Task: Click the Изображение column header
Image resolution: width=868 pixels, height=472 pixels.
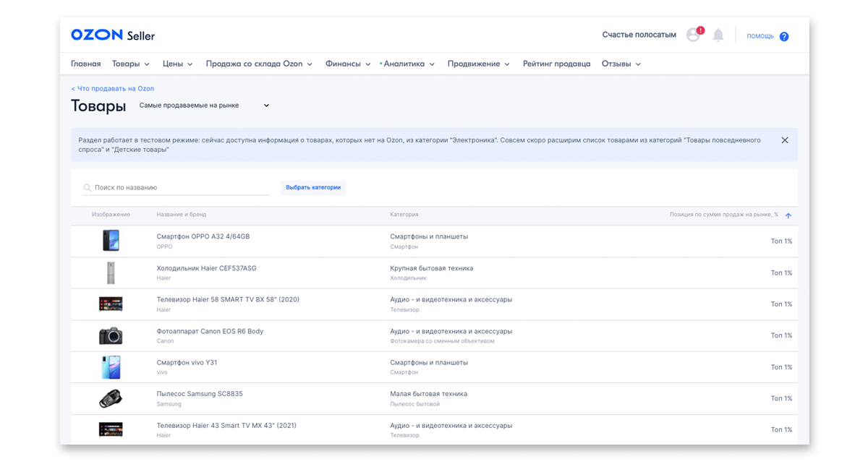Action: tap(111, 215)
